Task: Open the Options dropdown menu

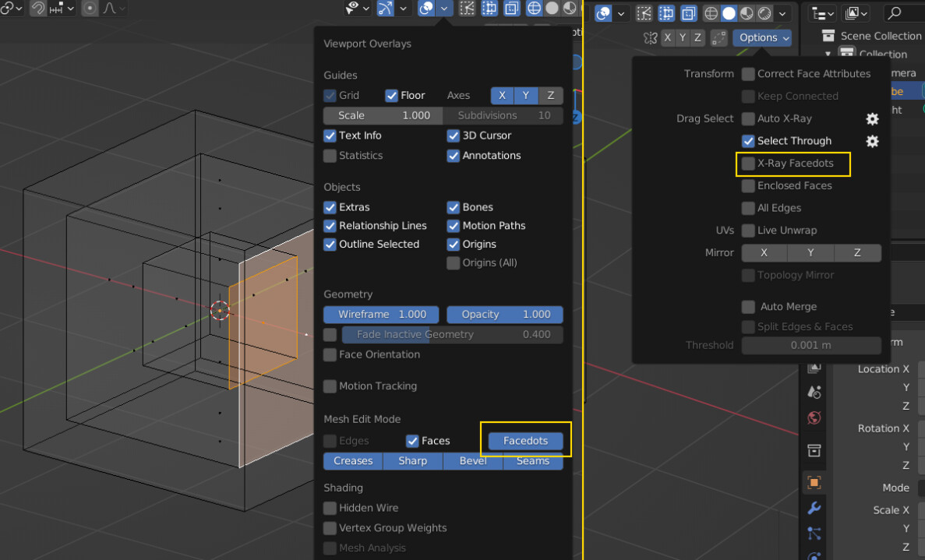Action: tap(762, 37)
